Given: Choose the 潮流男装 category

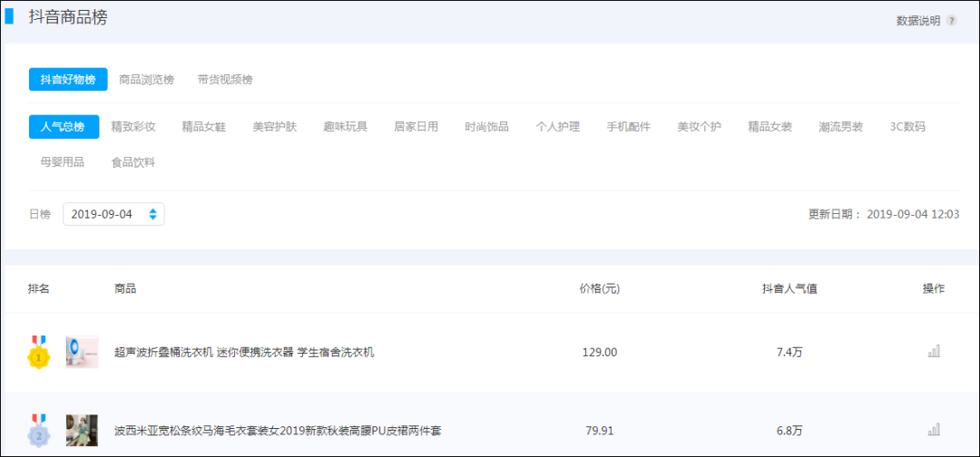Looking at the screenshot, I should coord(840,127).
